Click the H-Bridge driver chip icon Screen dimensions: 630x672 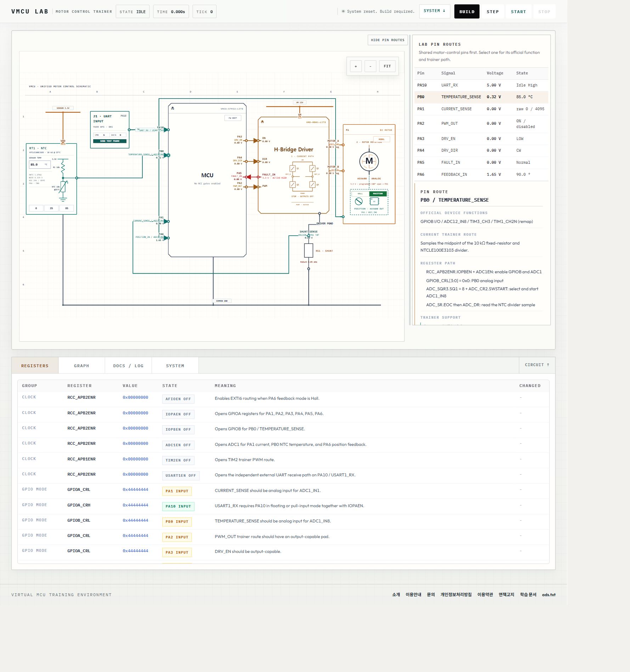(262, 122)
